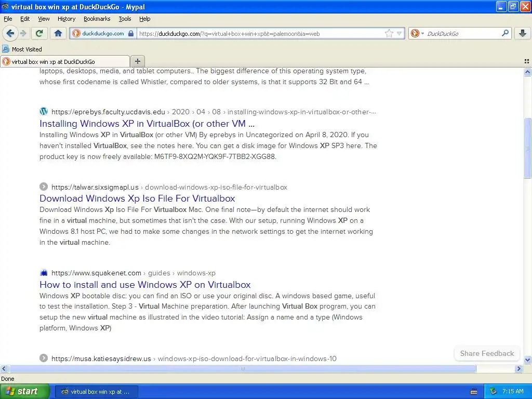Image resolution: width=532 pixels, height=399 pixels.
Task: Click the Forward arrow button
Action: pyautogui.click(x=23, y=33)
